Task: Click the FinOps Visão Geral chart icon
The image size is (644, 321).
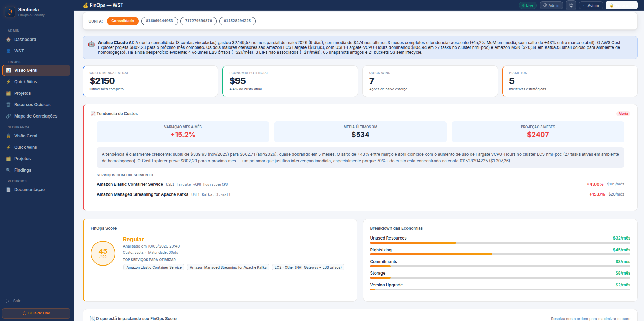Action: coord(8,70)
